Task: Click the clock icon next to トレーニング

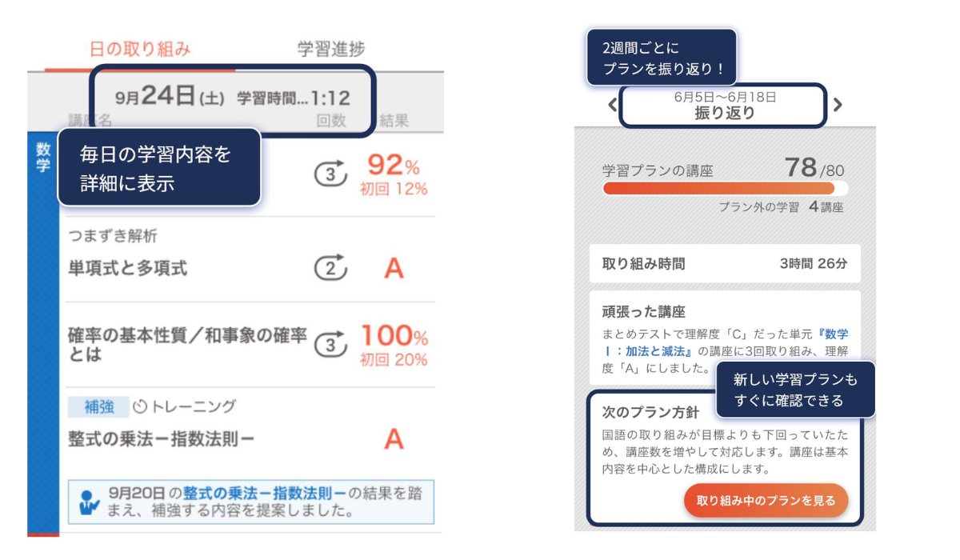Action: click(140, 406)
